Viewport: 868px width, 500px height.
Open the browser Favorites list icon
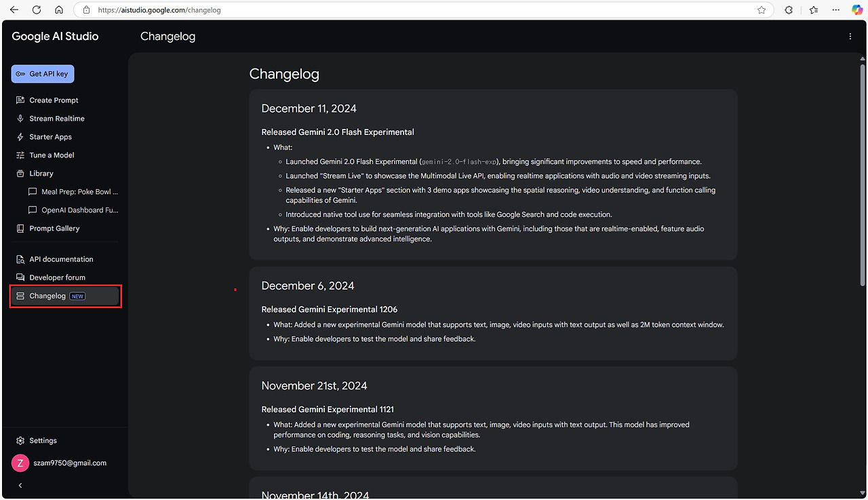(x=814, y=10)
